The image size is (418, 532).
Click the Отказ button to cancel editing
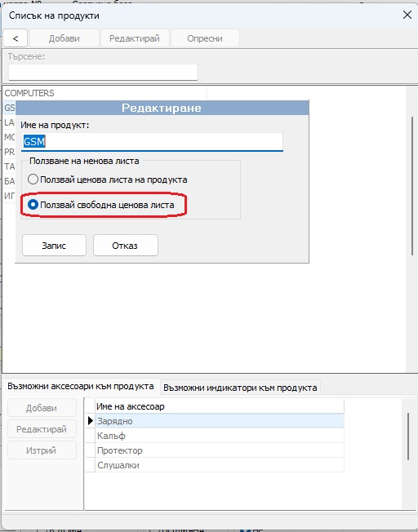point(125,246)
